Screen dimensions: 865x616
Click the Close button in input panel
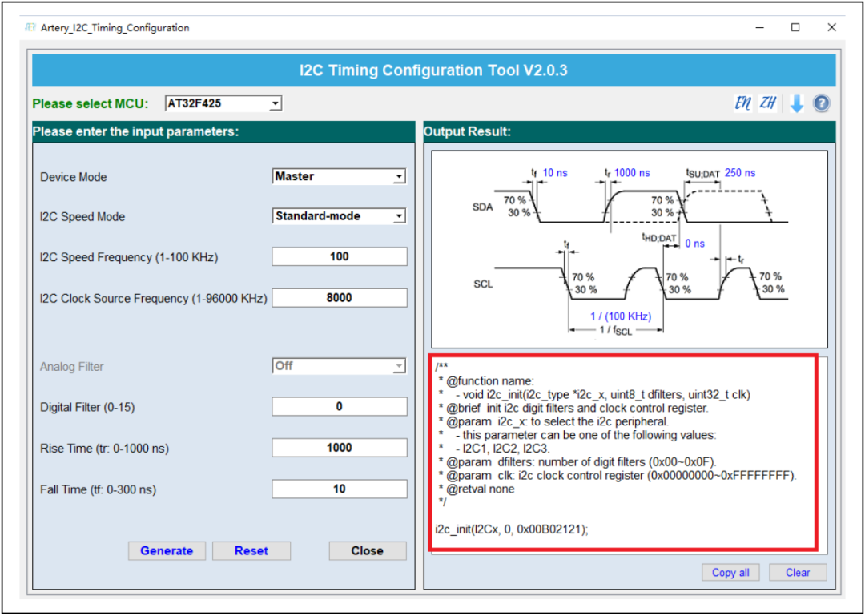(367, 551)
